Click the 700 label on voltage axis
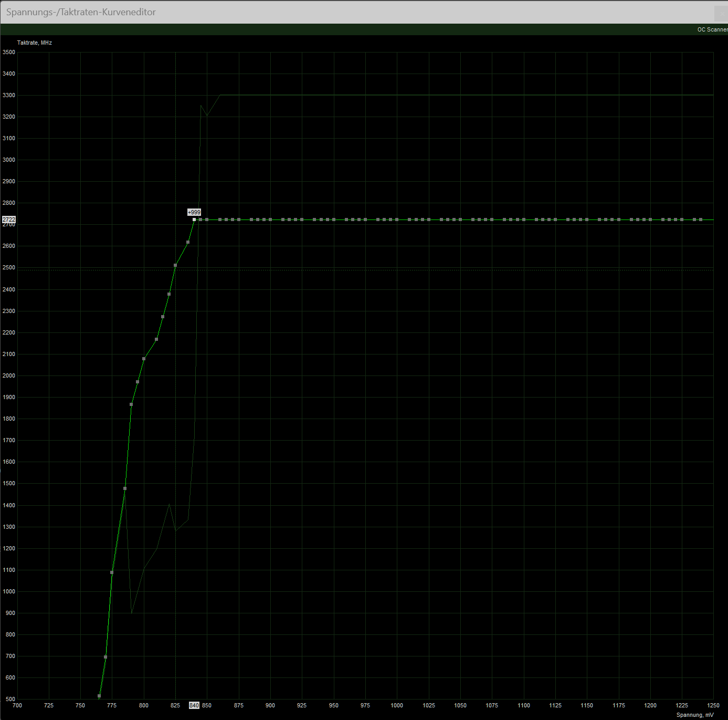The height and width of the screenshot is (720, 728). pyautogui.click(x=17, y=705)
